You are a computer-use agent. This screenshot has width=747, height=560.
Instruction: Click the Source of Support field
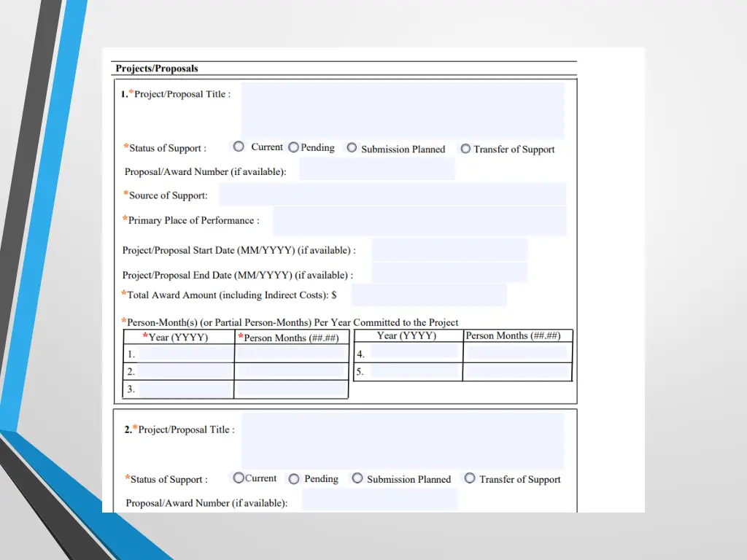click(392, 194)
